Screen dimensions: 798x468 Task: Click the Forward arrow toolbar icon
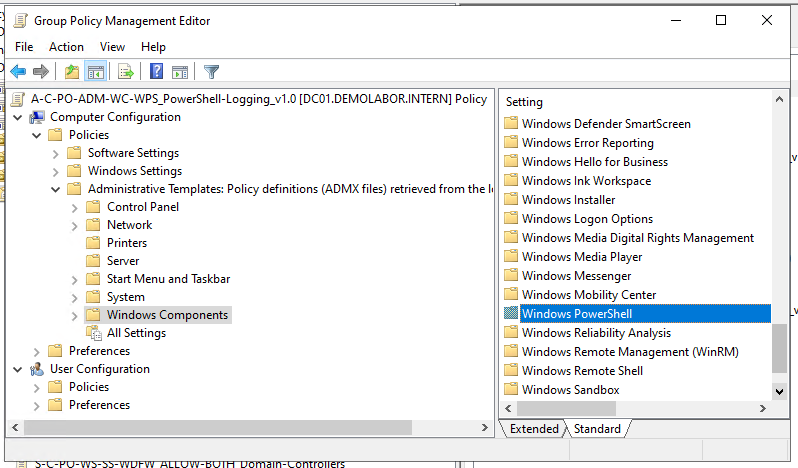pyautogui.click(x=41, y=72)
